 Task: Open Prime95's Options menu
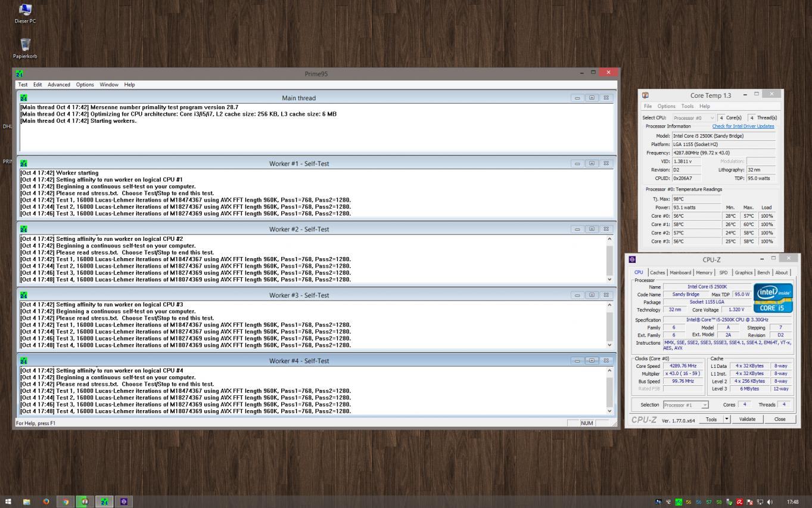pos(85,85)
